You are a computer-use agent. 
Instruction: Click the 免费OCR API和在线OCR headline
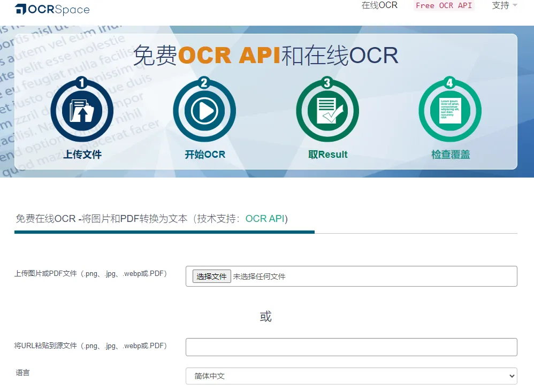(265, 55)
